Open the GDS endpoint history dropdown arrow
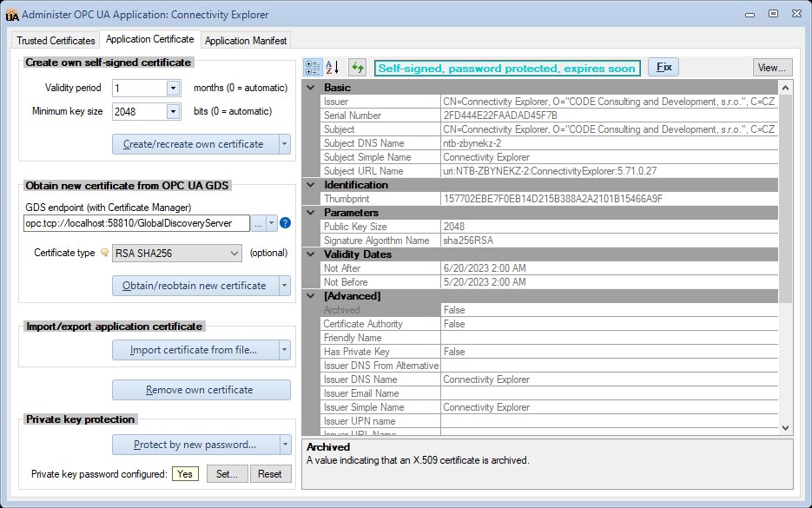Screen dimensions: 812x508 click(x=271, y=223)
